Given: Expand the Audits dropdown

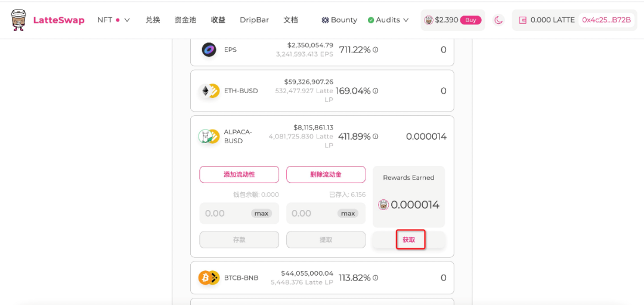Looking at the screenshot, I should 388,20.
